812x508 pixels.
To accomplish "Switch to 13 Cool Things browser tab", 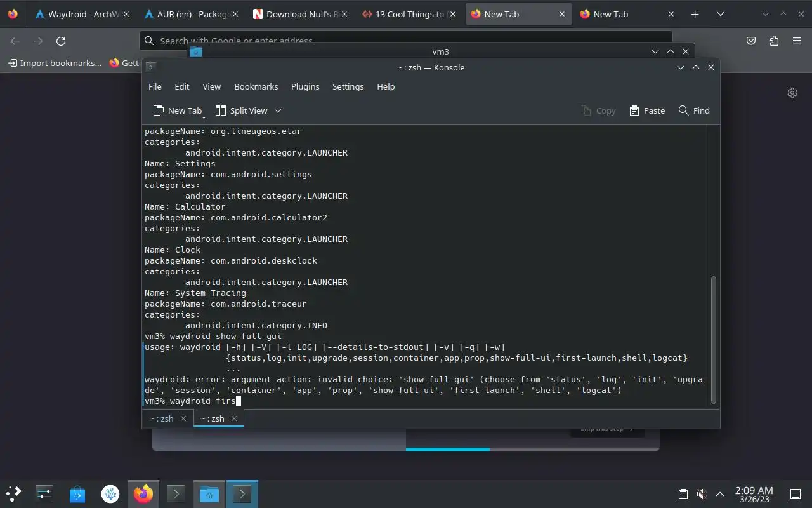I will tap(409, 14).
